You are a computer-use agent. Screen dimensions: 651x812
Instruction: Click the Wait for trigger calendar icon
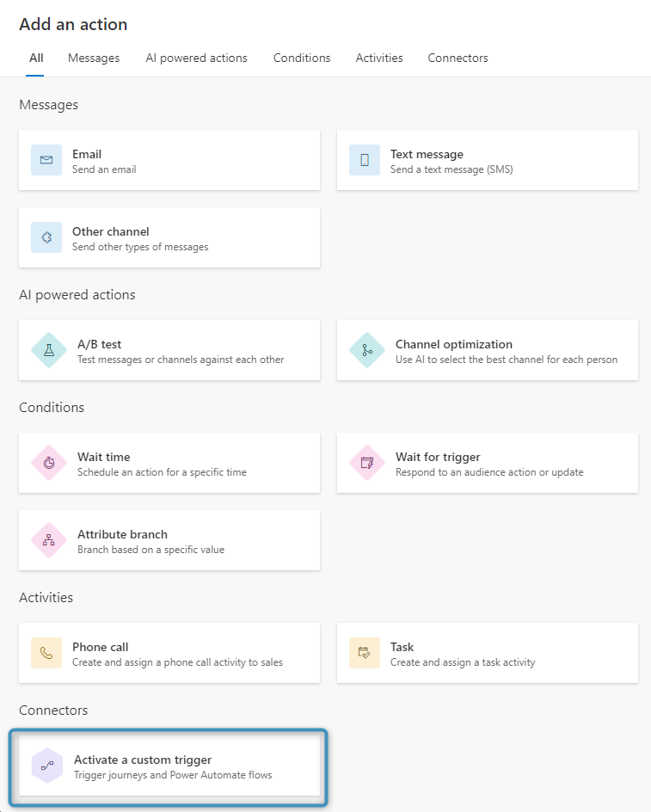click(367, 463)
